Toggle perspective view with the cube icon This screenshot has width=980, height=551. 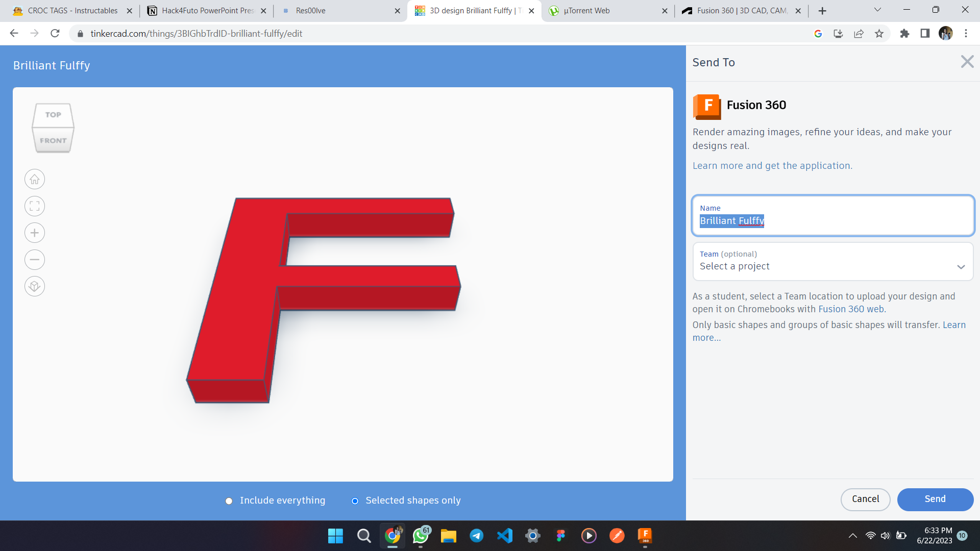click(x=34, y=286)
